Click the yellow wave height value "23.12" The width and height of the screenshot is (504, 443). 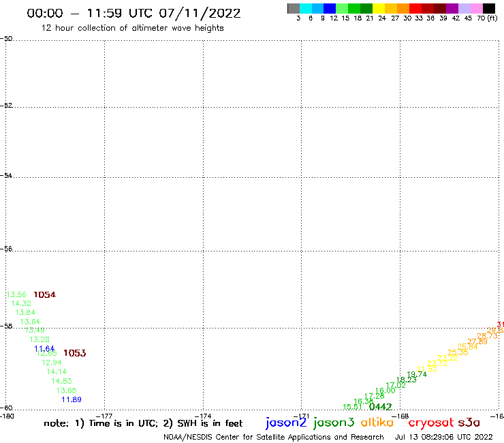(437, 363)
